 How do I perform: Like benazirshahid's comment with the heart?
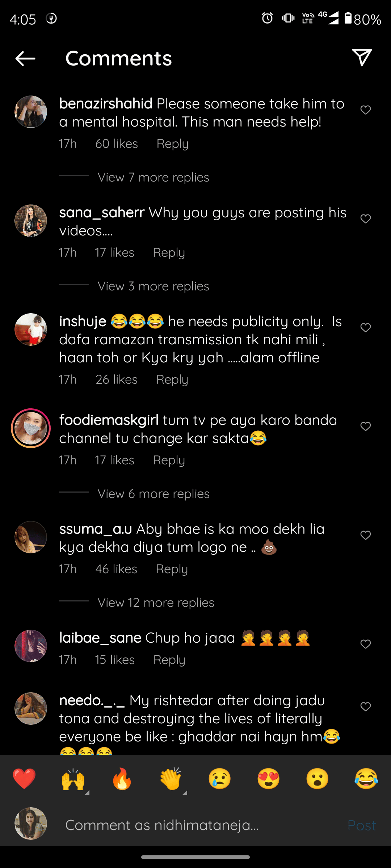tap(366, 110)
